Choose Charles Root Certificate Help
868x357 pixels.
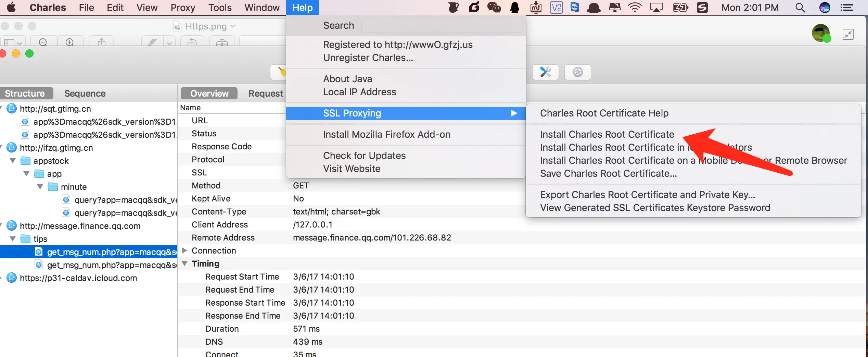click(x=604, y=113)
